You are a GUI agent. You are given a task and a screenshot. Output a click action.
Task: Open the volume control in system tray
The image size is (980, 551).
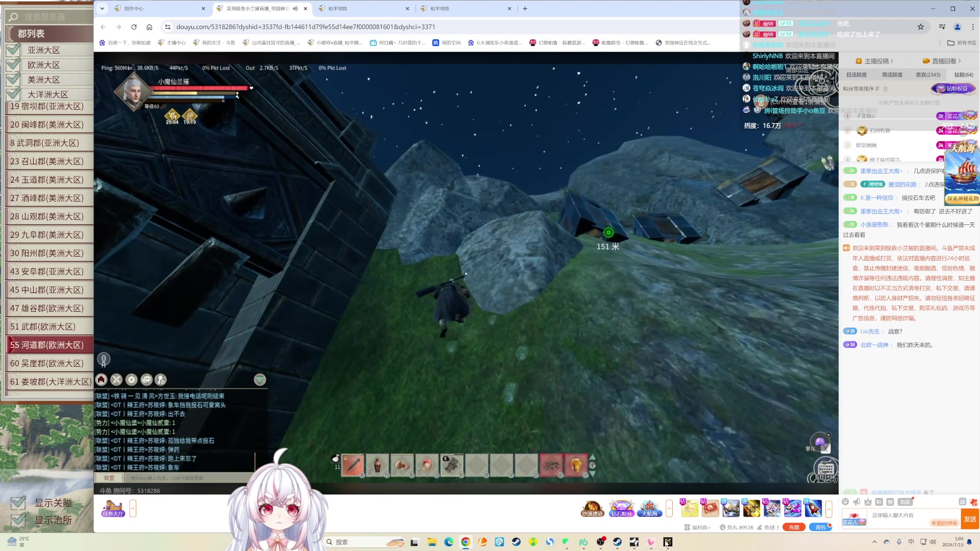(933, 542)
